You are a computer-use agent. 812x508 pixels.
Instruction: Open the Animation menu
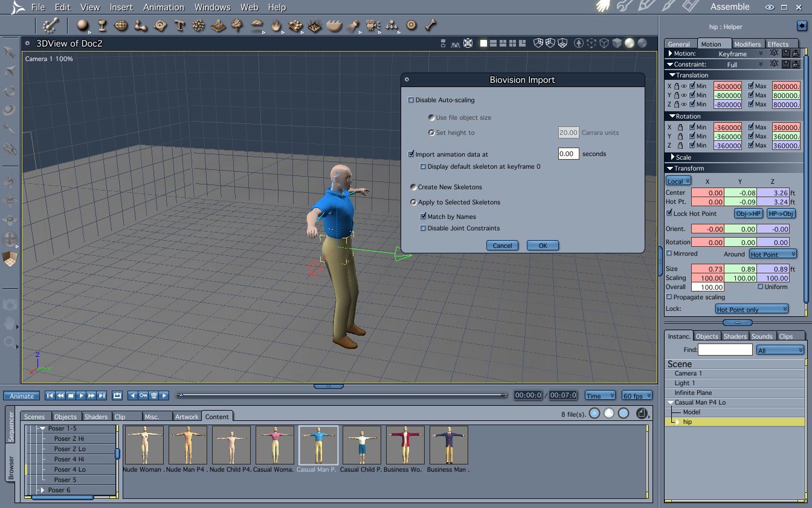click(x=163, y=7)
